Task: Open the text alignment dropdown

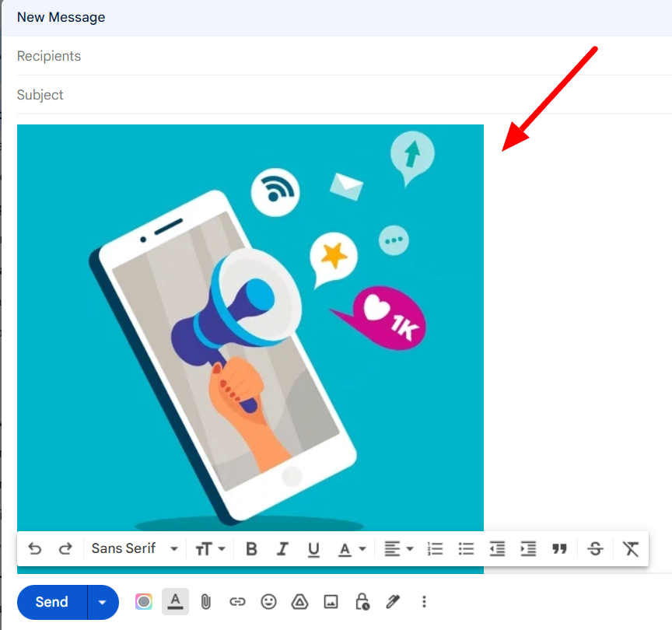Action: [x=398, y=549]
